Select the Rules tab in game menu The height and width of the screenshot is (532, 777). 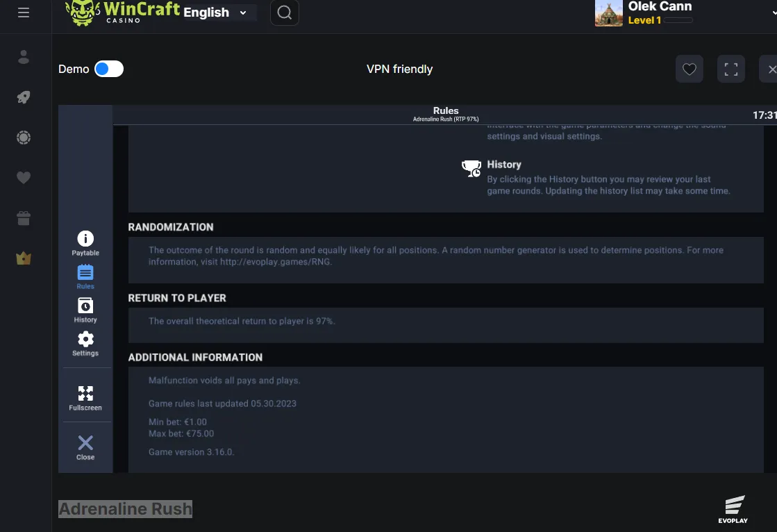click(85, 277)
